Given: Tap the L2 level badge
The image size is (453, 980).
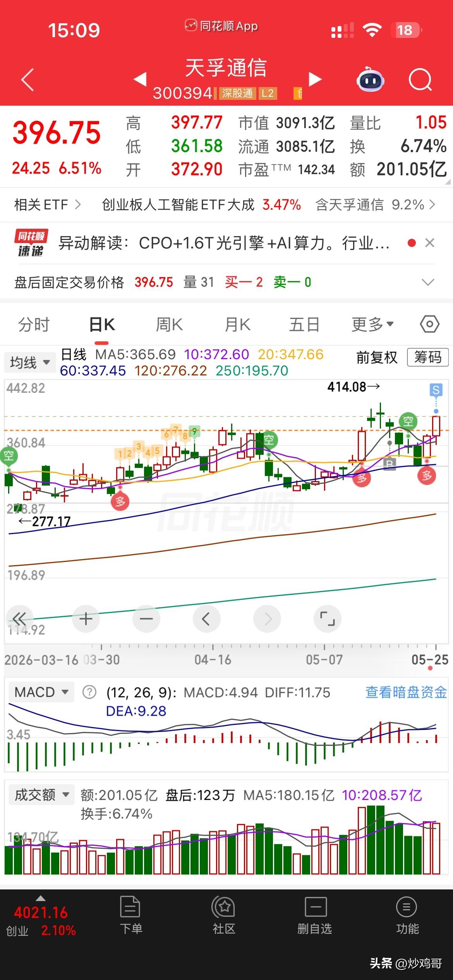Looking at the screenshot, I should coord(268,93).
